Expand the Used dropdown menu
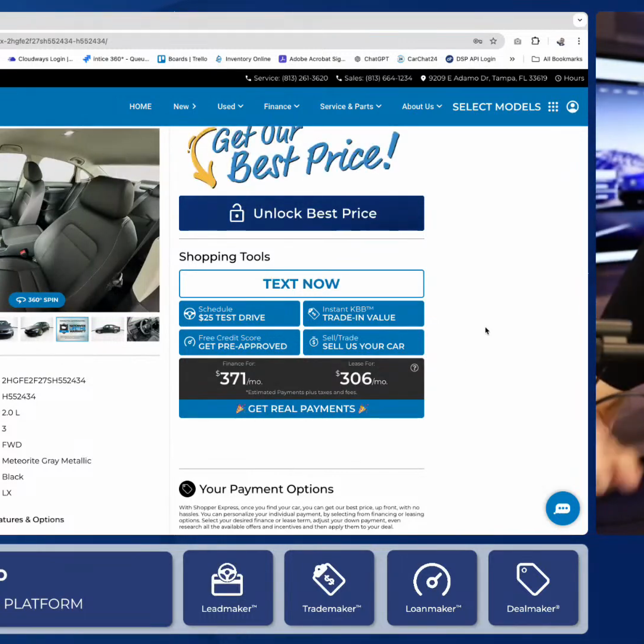 [x=230, y=106]
